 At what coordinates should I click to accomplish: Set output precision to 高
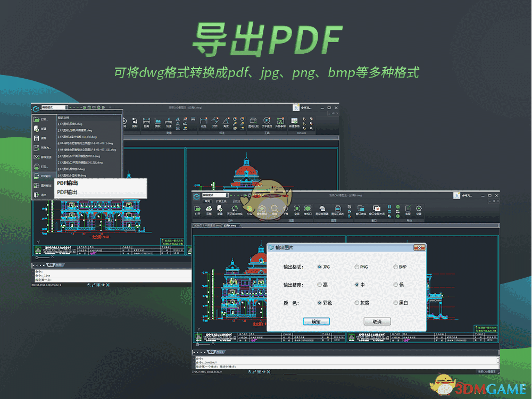[319, 285]
